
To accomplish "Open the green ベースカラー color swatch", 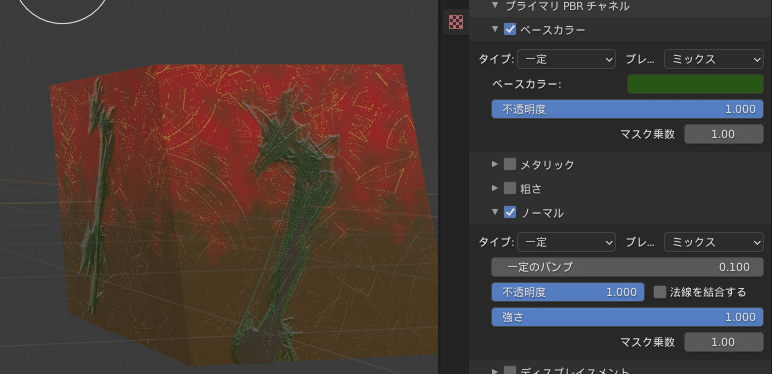I will (x=695, y=84).
